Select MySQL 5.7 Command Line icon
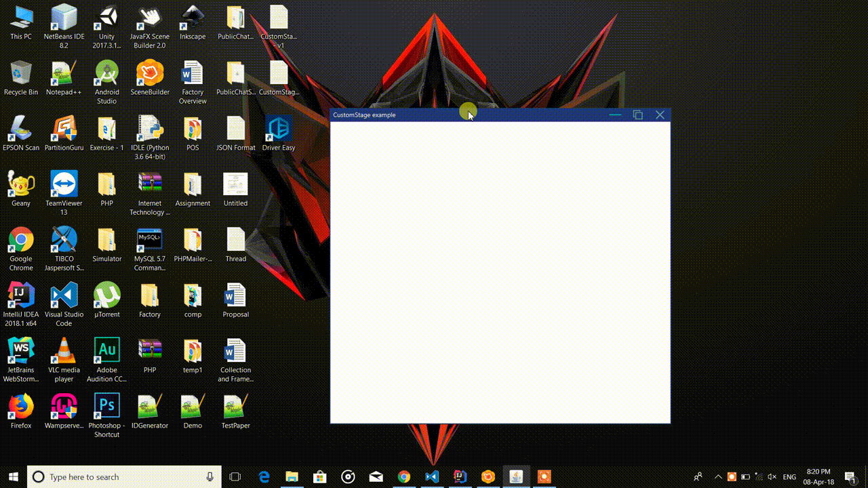Image resolution: width=868 pixels, height=488 pixels. (x=150, y=248)
